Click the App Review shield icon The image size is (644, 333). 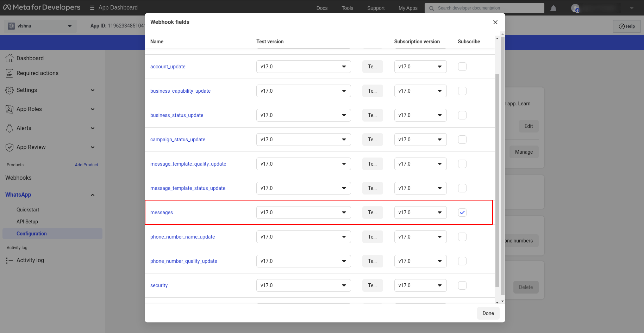click(10, 147)
